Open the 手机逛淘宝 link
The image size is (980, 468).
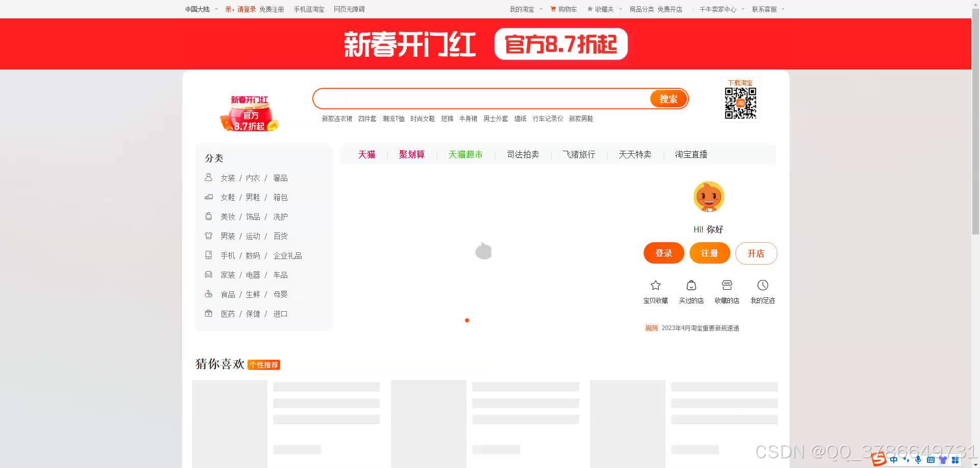[309, 9]
